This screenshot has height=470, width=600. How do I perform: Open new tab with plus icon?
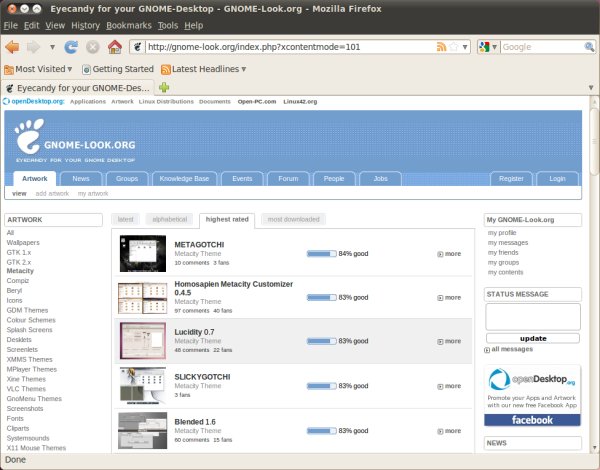tap(164, 88)
